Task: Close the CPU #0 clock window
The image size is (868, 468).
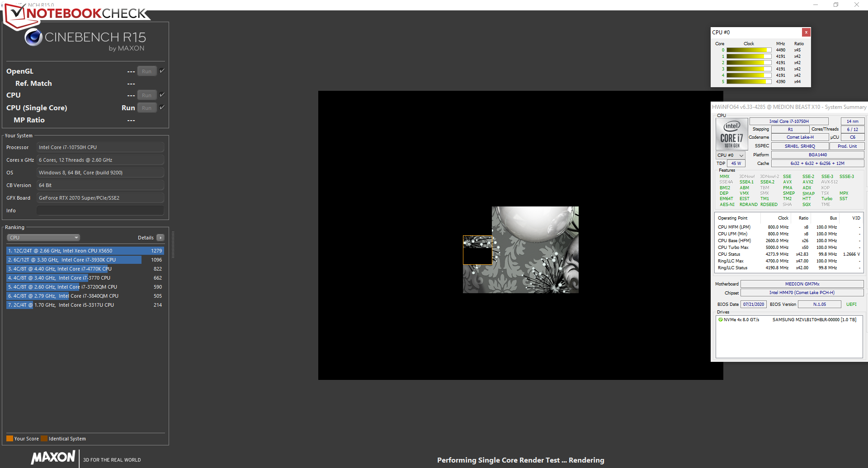Action: pos(806,32)
